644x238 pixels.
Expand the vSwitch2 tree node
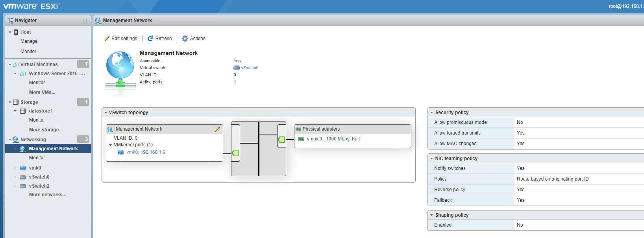[x=15, y=186]
